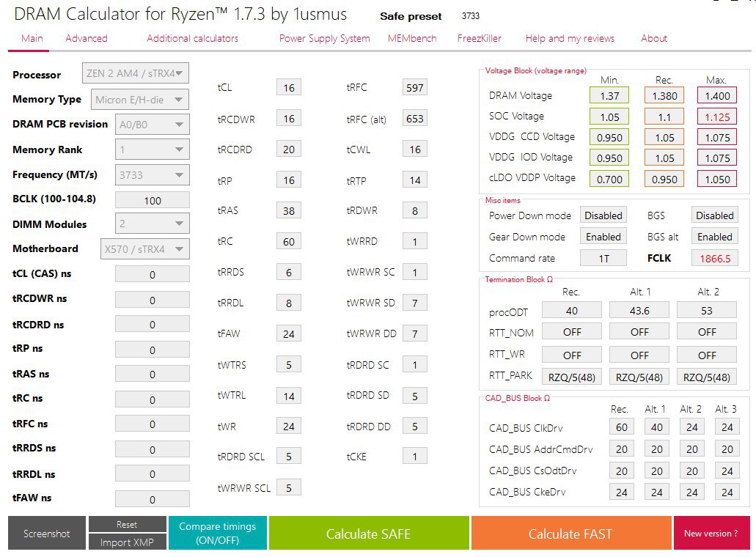Click the tRFC ns input field
This screenshot has height=557, width=756.
point(152,424)
